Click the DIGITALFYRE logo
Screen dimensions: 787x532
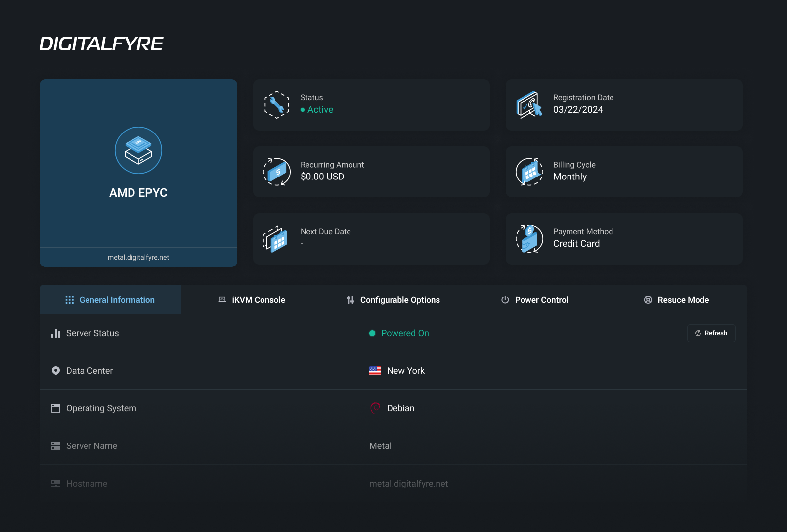click(101, 44)
